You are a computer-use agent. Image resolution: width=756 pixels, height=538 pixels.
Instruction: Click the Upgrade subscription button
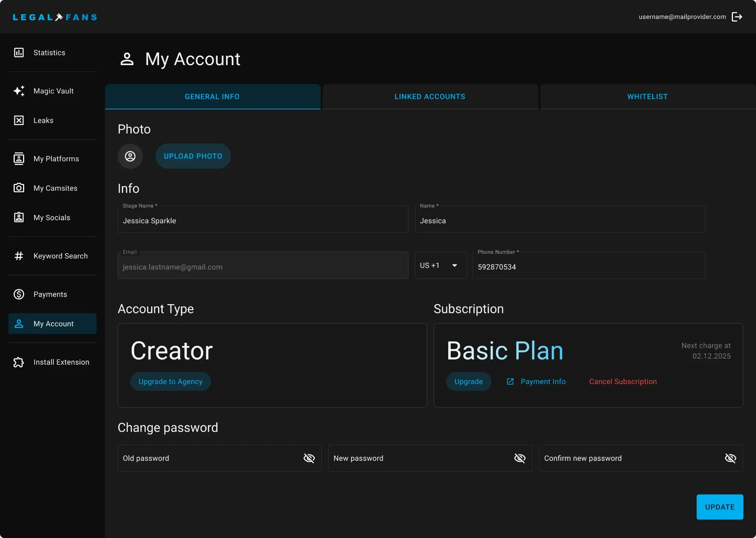(x=469, y=381)
